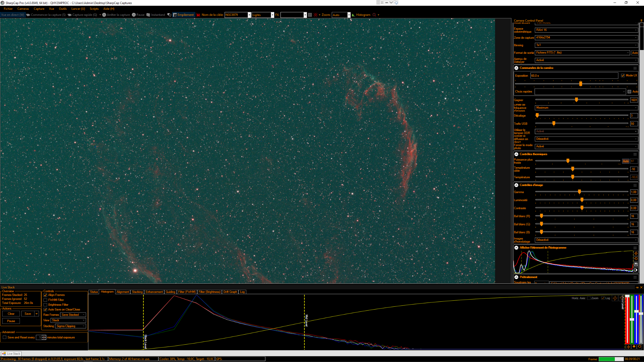Viewport: 644px width, 362px height.
Task: Open the Contrôles thermiques section menu icon
Action: coord(635,154)
